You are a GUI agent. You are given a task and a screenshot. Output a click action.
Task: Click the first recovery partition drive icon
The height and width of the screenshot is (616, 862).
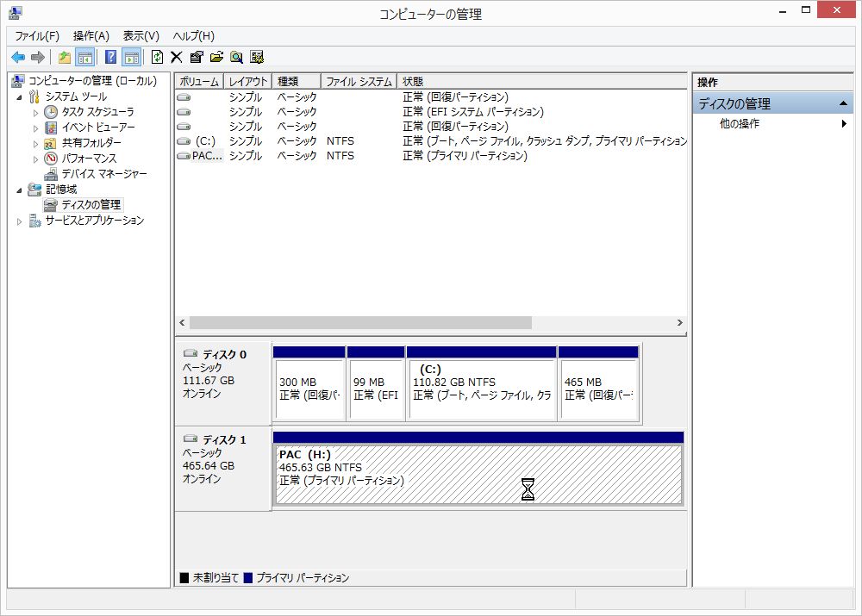tap(184, 97)
